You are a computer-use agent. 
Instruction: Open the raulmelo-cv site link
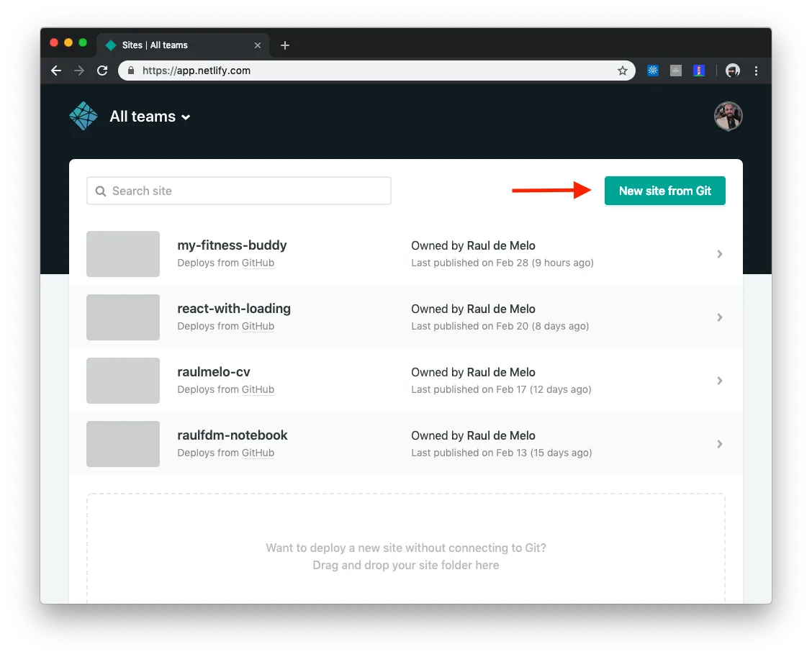[213, 372]
